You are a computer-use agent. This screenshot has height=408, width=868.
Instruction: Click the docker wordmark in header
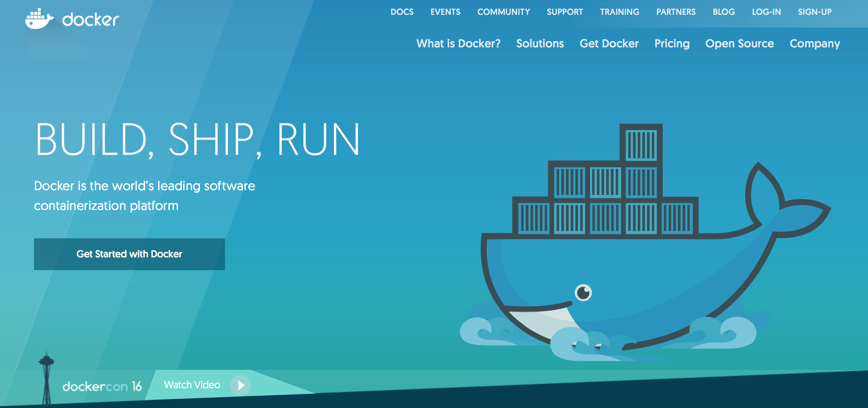coord(91,20)
